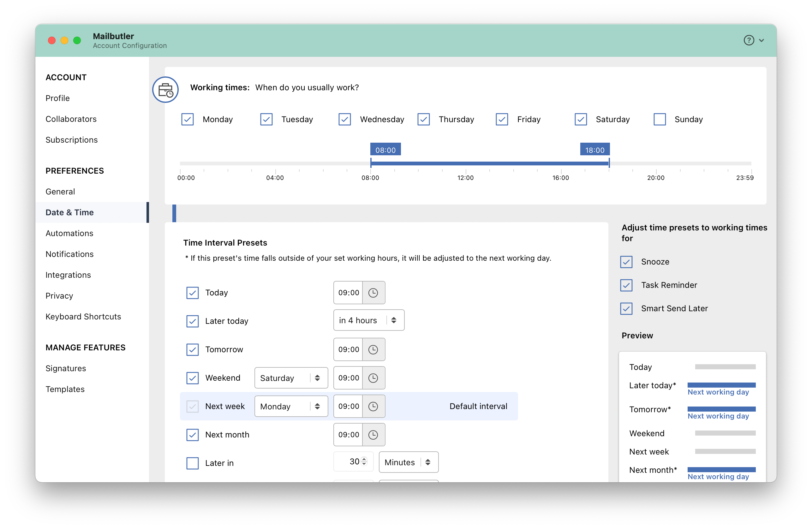Image resolution: width=812 pixels, height=529 pixels.
Task: Uncheck Snooze working times adjustment
Action: (626, 262)
